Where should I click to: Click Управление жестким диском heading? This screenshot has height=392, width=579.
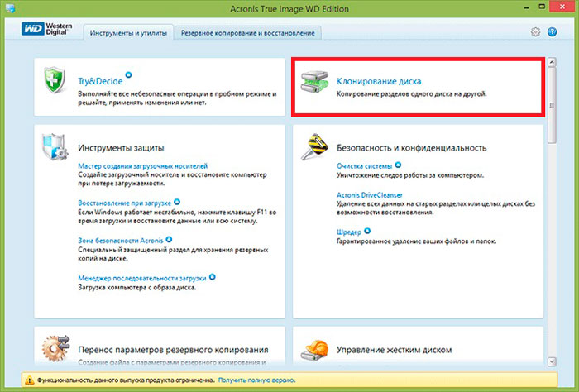point(394,350)
